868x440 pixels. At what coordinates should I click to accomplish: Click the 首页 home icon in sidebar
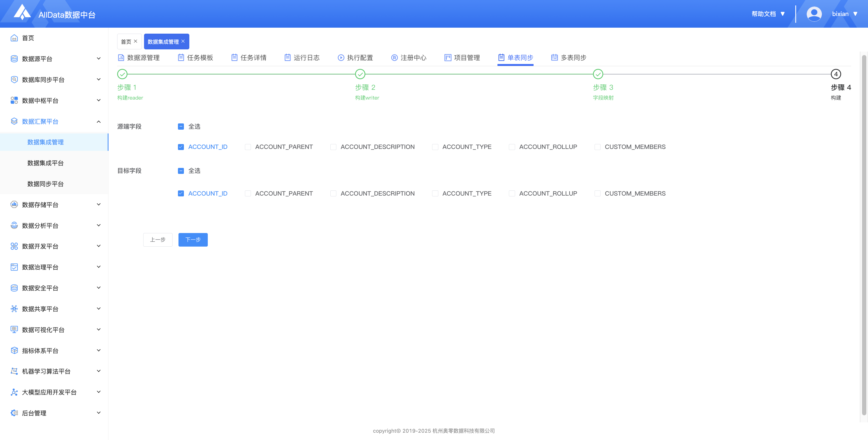point(14,38)
